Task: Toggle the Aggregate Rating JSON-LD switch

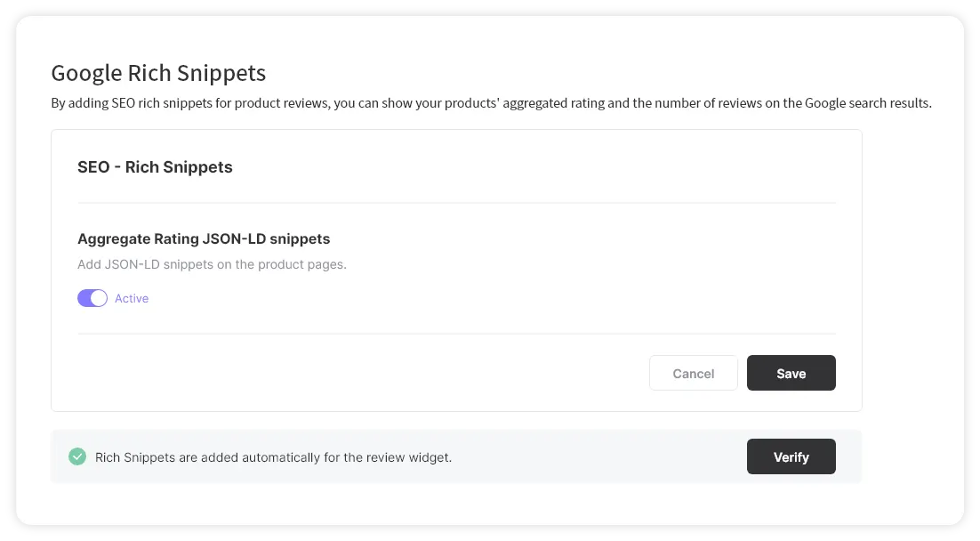Action: pos(92,299)
